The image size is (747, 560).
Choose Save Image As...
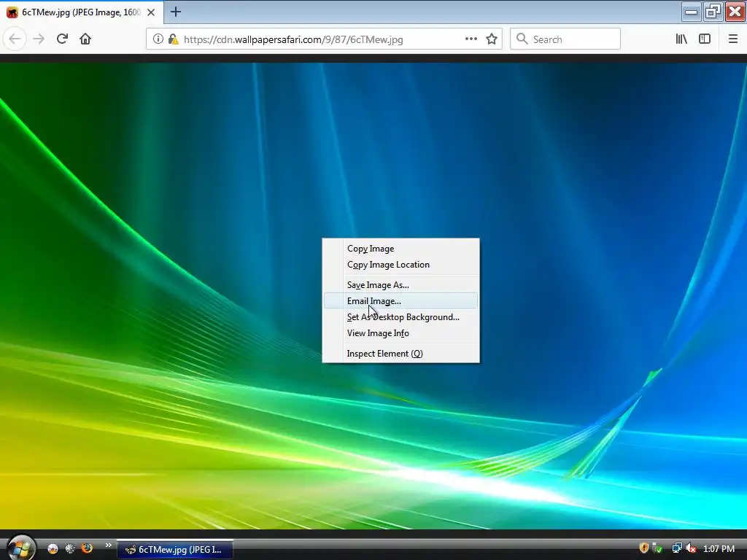coord(400,285)
